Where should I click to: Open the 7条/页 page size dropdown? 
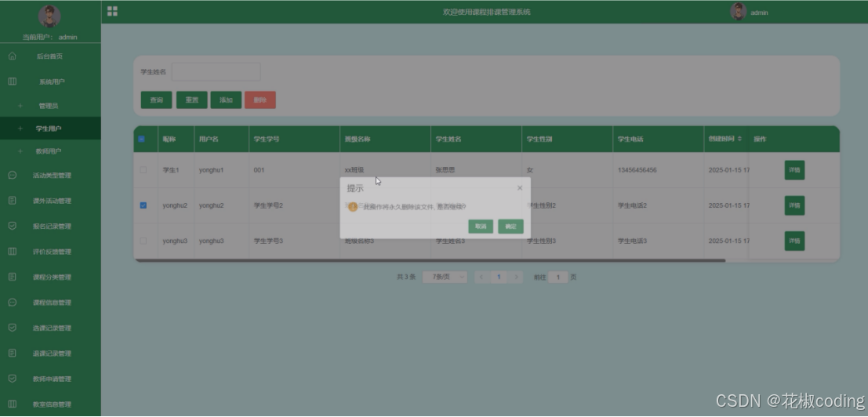pyautogui.click(x=445, y=277)
